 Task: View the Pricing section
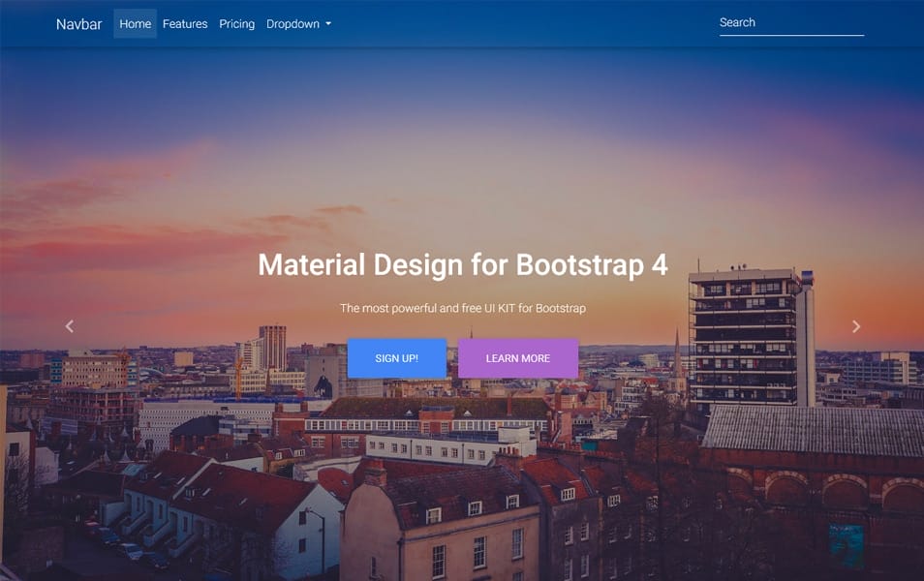[x=236, y=23]
